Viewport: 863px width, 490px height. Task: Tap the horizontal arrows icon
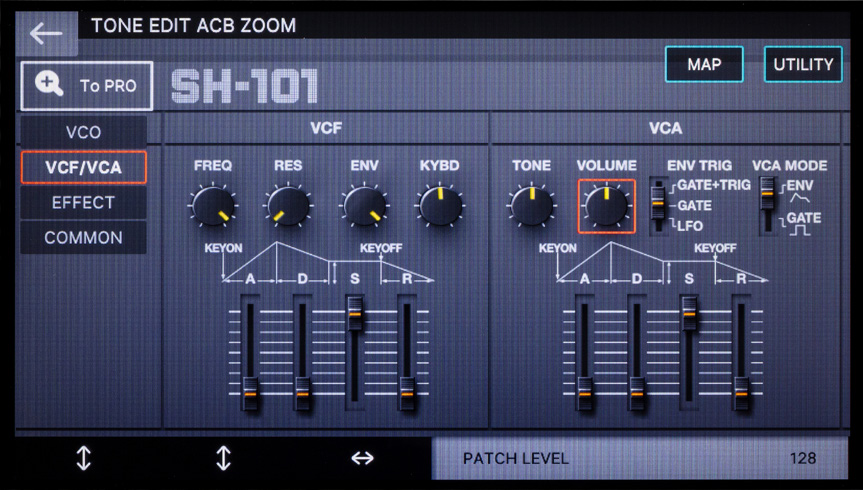pos(363,458)
